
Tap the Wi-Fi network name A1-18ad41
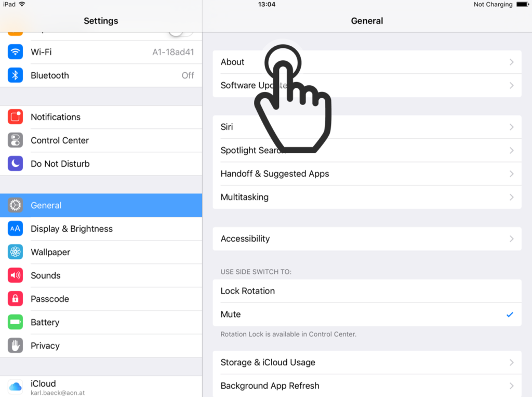173,52
